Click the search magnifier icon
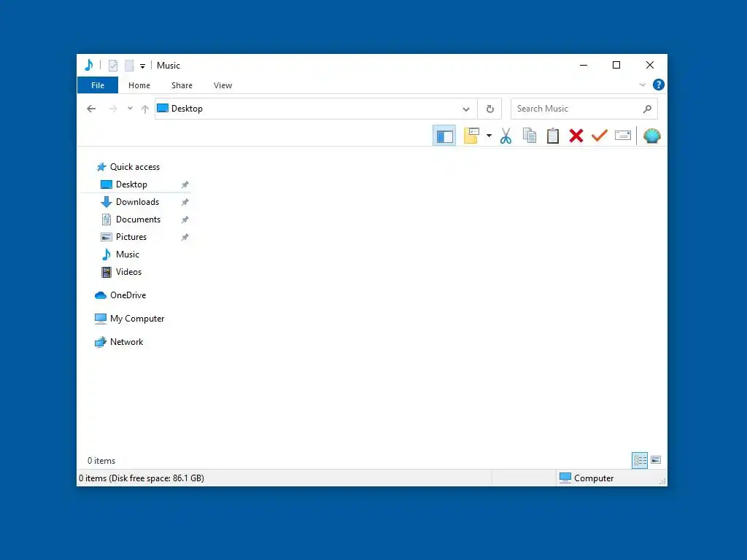747x560 pixels. (647, 109)
